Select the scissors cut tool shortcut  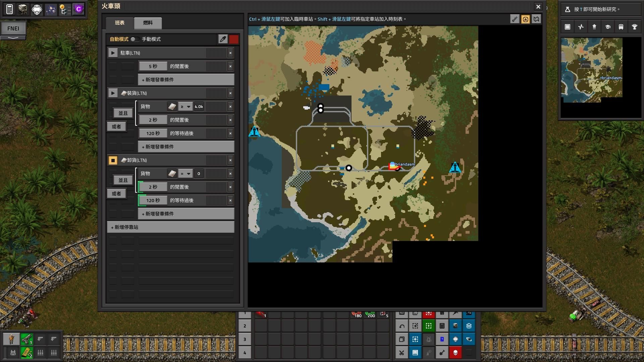[402, 353]
